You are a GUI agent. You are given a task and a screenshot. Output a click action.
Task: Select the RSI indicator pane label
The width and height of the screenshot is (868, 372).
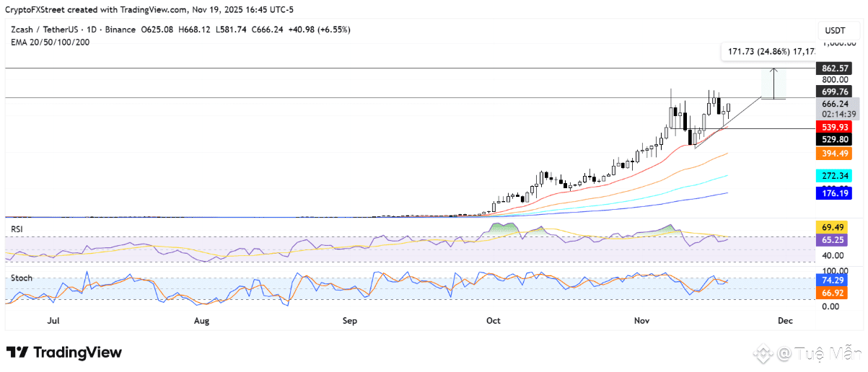click(x=17, y=229)
